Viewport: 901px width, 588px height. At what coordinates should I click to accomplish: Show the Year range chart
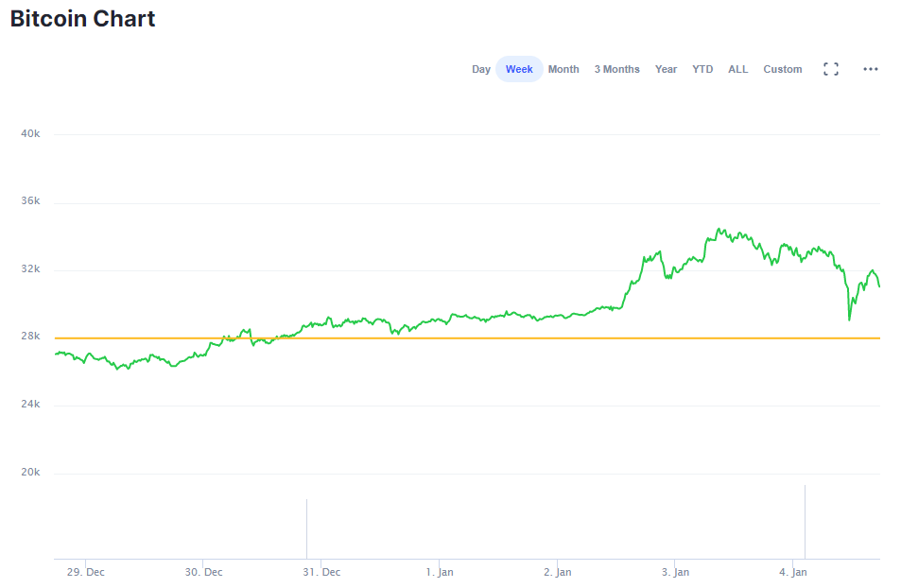(666, 69)
